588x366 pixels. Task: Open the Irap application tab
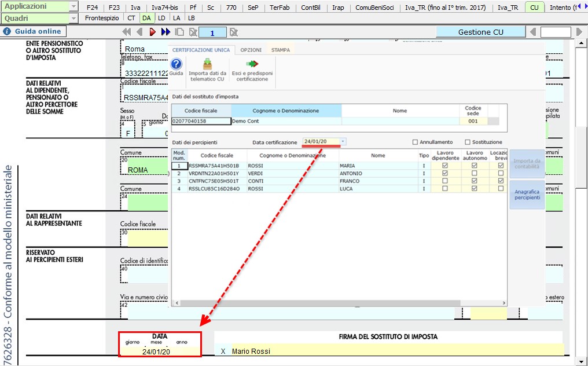[x=338, y=8]
